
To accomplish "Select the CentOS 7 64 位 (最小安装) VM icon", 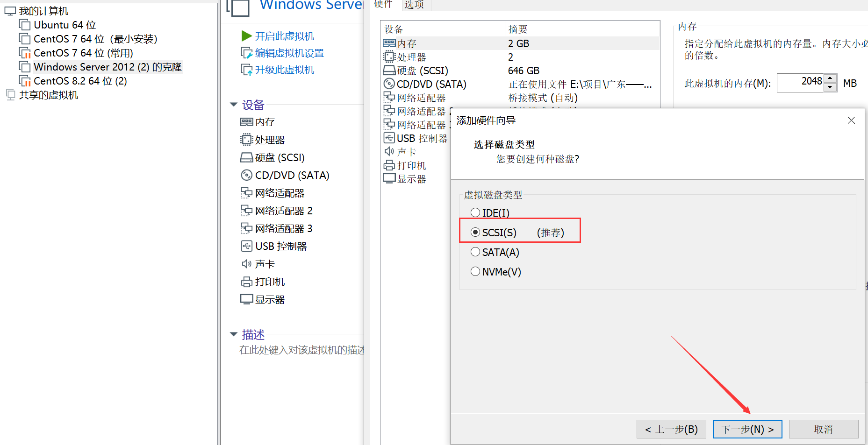I will [x=25, y=39].
